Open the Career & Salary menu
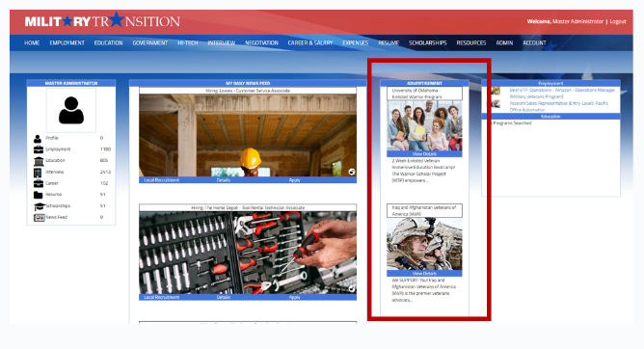 (x=310, y=42)
